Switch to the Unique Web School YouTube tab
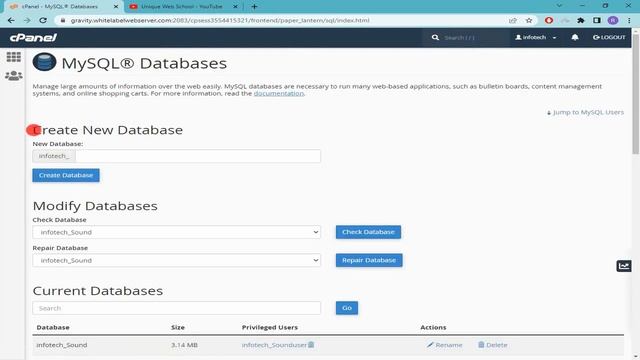The height and width of the screenshot is (360, 640). pos(183,7)
